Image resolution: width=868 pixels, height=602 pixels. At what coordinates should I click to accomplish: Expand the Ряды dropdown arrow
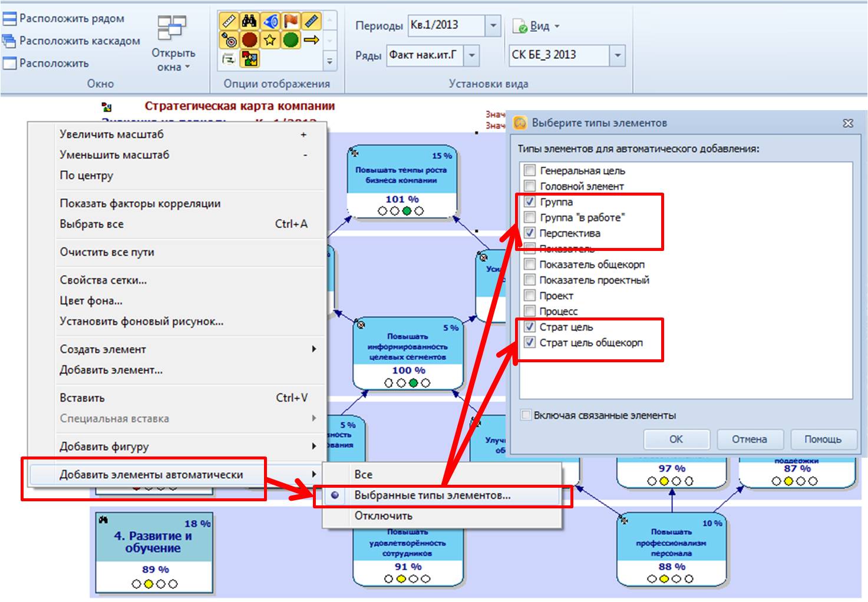point(471,55)
